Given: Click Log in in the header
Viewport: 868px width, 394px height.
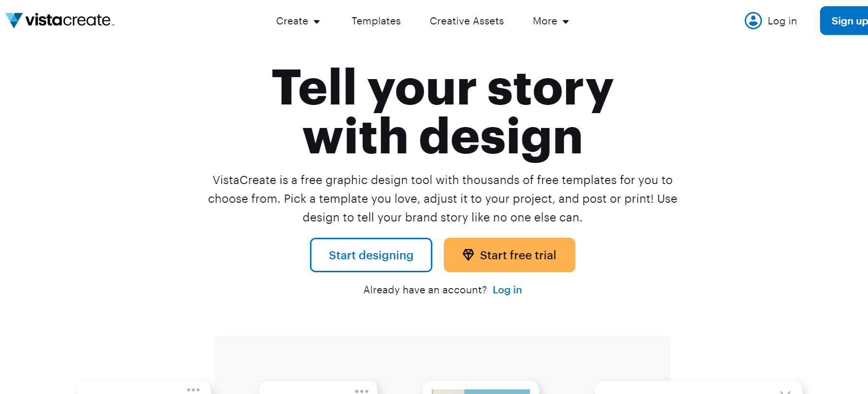Looking at the screenshot, I should [782, 21].
